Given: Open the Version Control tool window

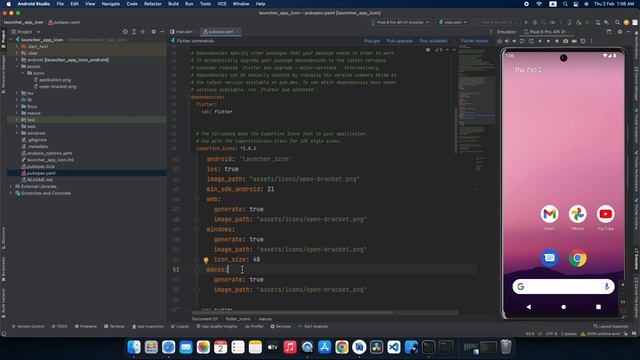Looking at the screenshot, I should (28, 327).
